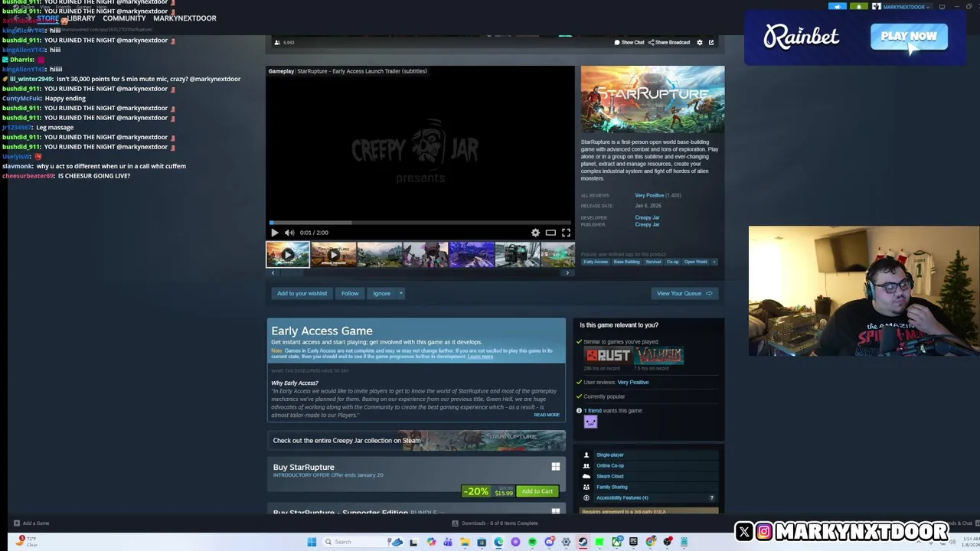The image size is (980, 551).
Task: Click the Single-player feature
Action: click(609, 455)
